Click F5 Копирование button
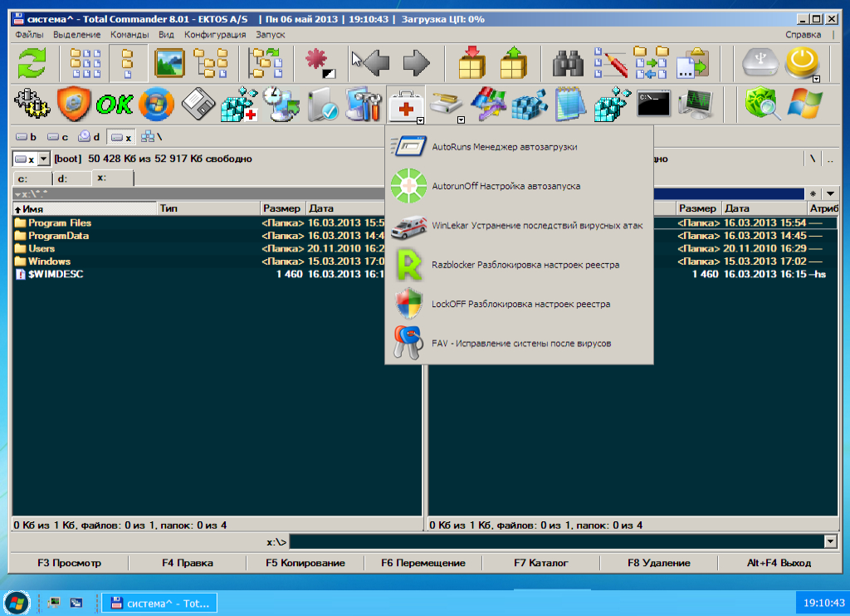 [305, 563]
